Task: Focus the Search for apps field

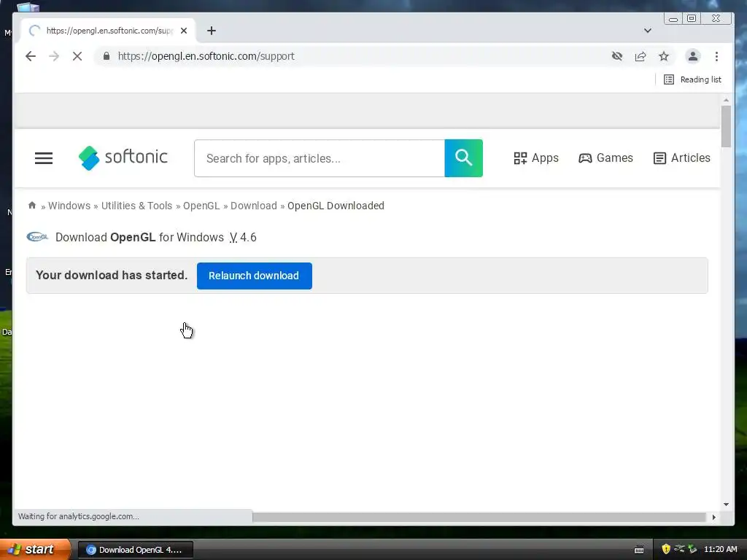Action: tap(320, 158)
